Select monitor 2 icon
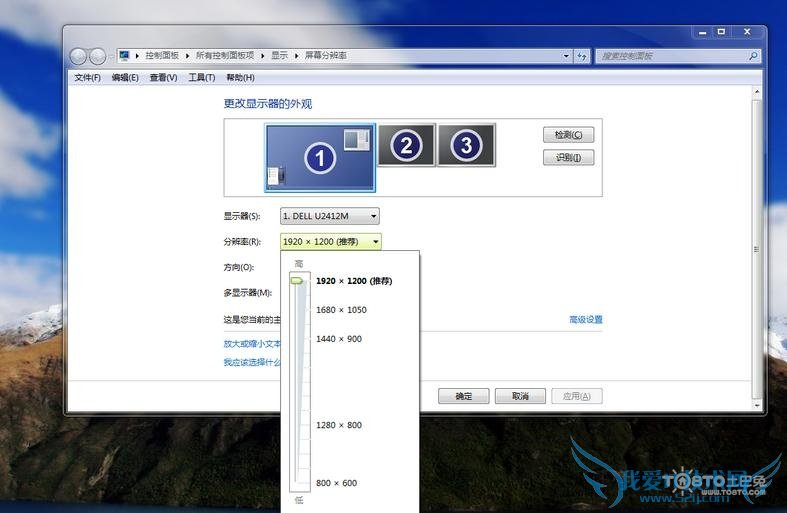This screenshot has height=513, width=787. pos(405,146)
